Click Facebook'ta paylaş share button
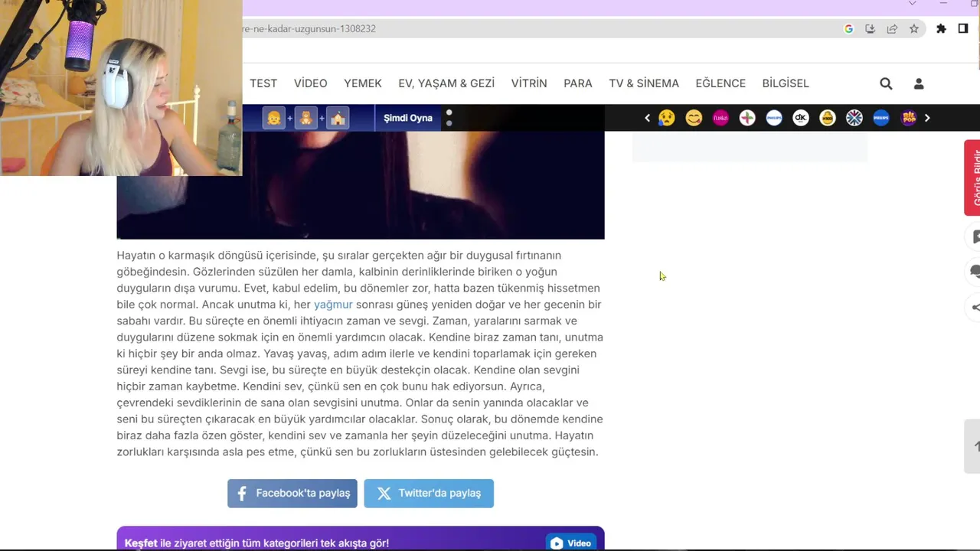980x551 pixels. [292, 494]
